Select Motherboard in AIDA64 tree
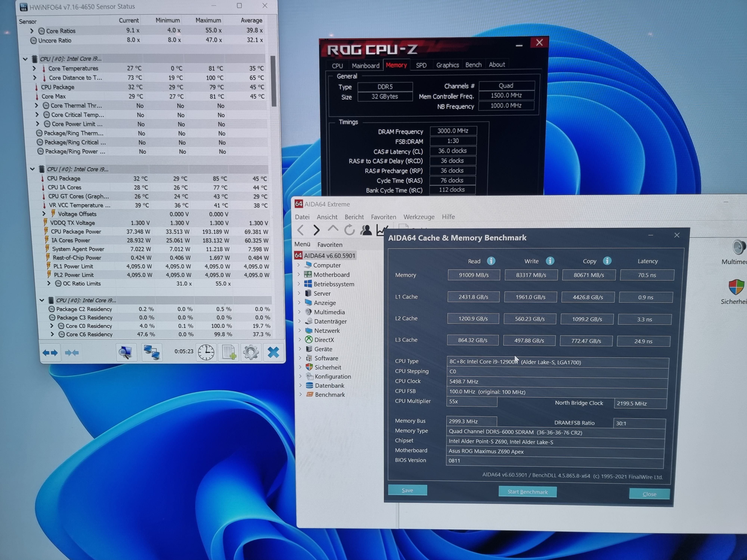The image size is (747, 560). point(331,275)
